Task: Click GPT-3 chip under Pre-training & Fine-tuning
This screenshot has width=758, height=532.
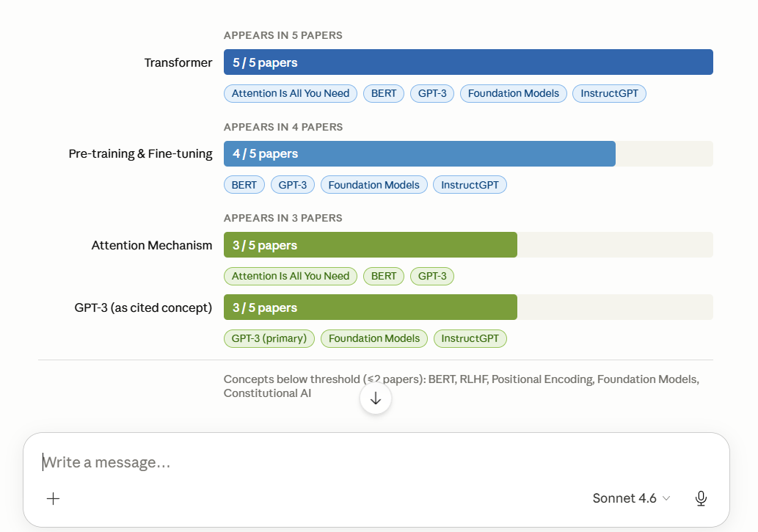Action: coord(293,185)
